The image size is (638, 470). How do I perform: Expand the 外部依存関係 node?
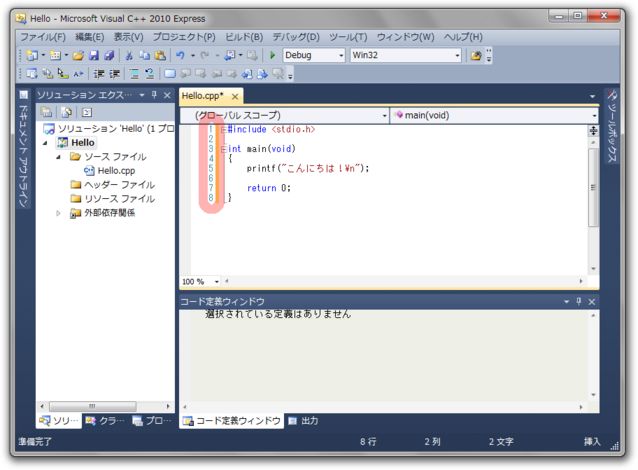(x=58, y=213)
